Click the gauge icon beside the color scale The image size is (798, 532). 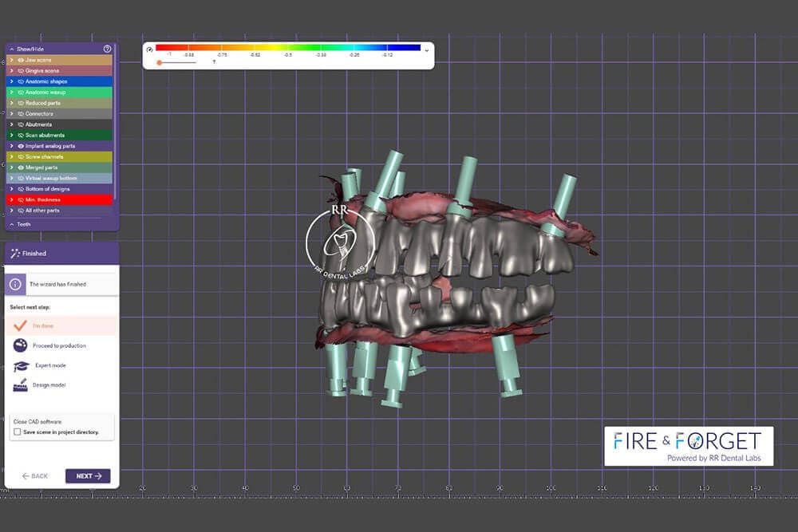(x=149, y=49)
